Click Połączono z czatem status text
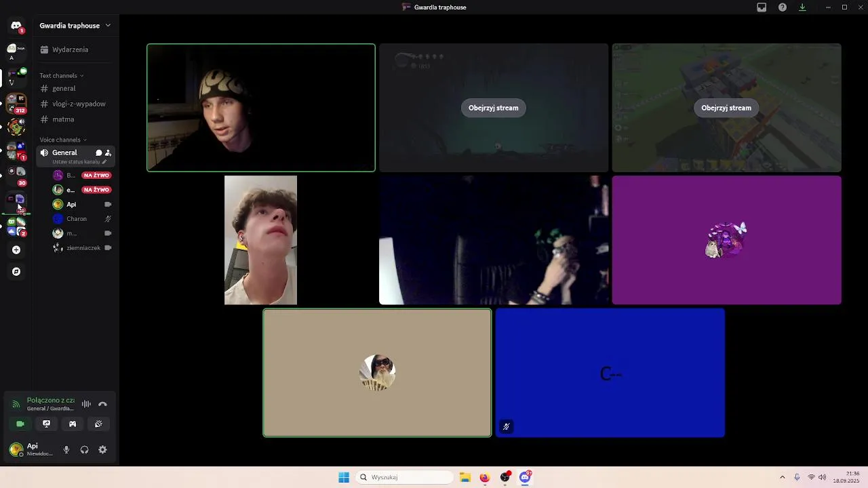868x488 pixels. tap(51, 401)
